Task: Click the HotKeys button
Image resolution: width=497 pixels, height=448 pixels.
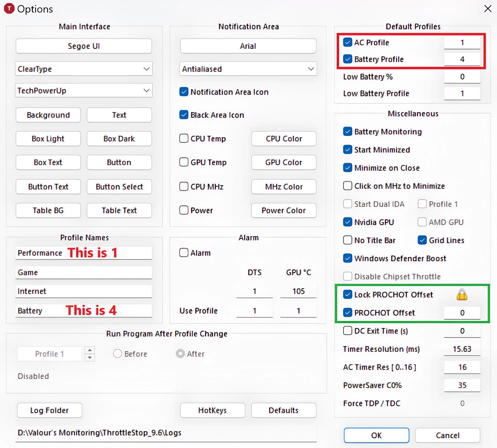Action: (212, 410)
